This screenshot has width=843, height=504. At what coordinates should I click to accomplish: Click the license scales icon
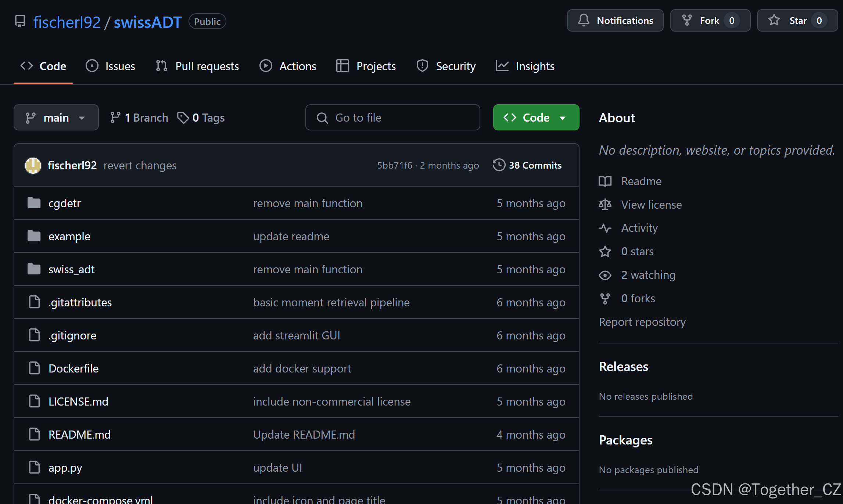pos(605,205)
